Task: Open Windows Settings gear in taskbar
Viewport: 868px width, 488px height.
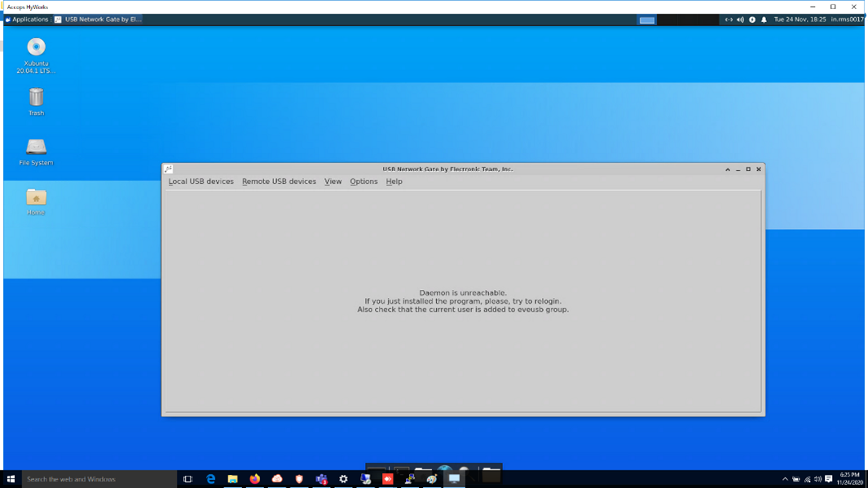Action: pos(343,479)
